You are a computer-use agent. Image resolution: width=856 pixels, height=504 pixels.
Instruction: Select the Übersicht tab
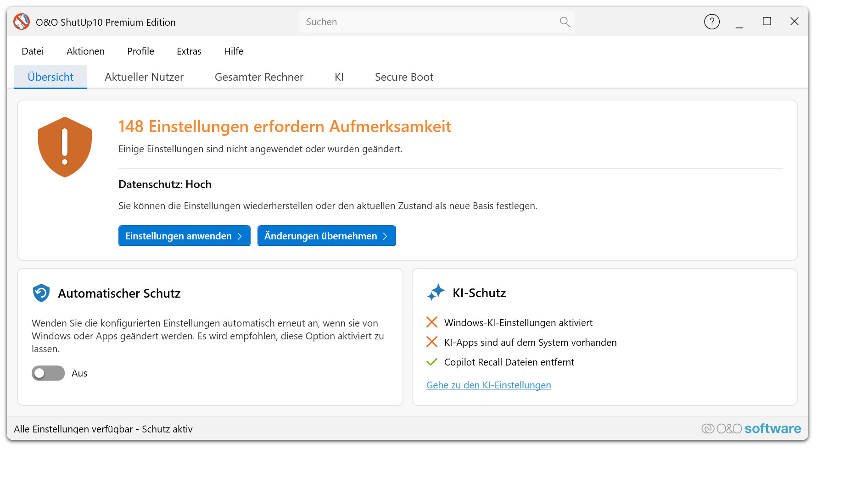pyautogui.click(x=50, y=77)
